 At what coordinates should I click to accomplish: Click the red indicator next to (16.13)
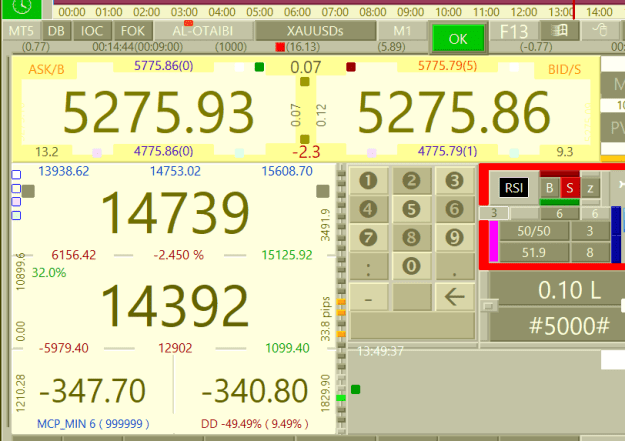[280, 47]
